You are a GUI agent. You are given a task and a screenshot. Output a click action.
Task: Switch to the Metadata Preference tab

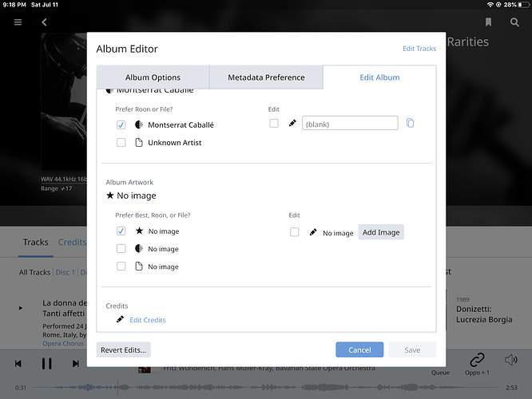coord(266,77)
